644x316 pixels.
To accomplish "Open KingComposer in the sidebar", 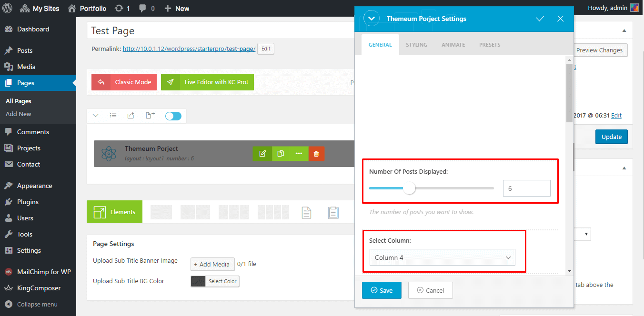I will 38,288.
